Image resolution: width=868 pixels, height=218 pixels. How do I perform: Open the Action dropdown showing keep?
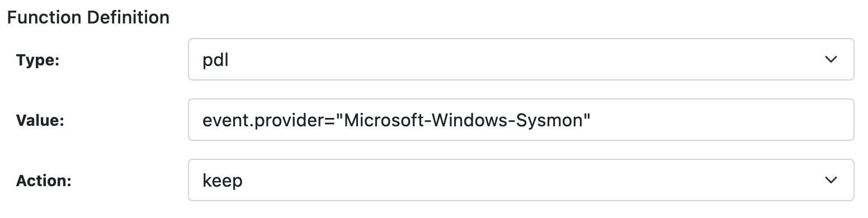coord(521,180)
